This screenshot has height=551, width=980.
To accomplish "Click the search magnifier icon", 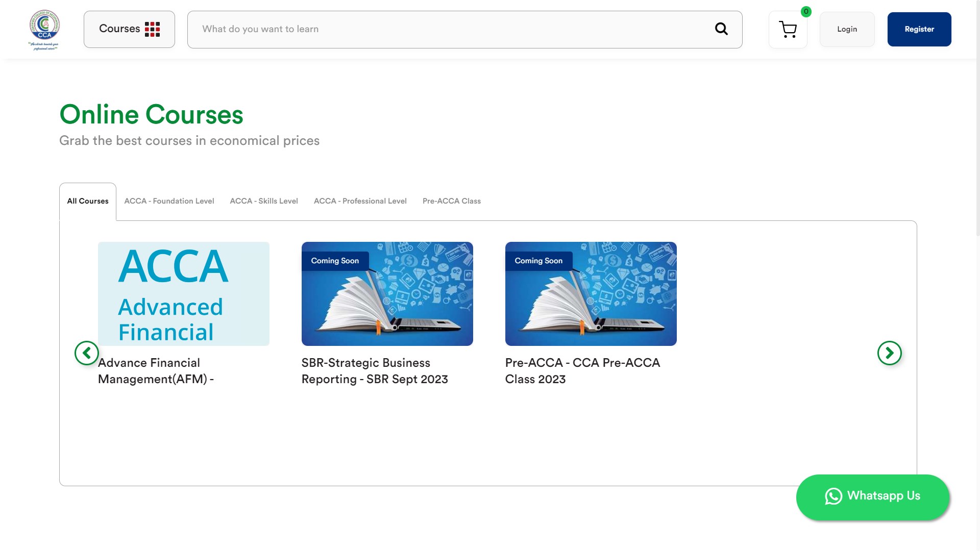I will (721, 29).
